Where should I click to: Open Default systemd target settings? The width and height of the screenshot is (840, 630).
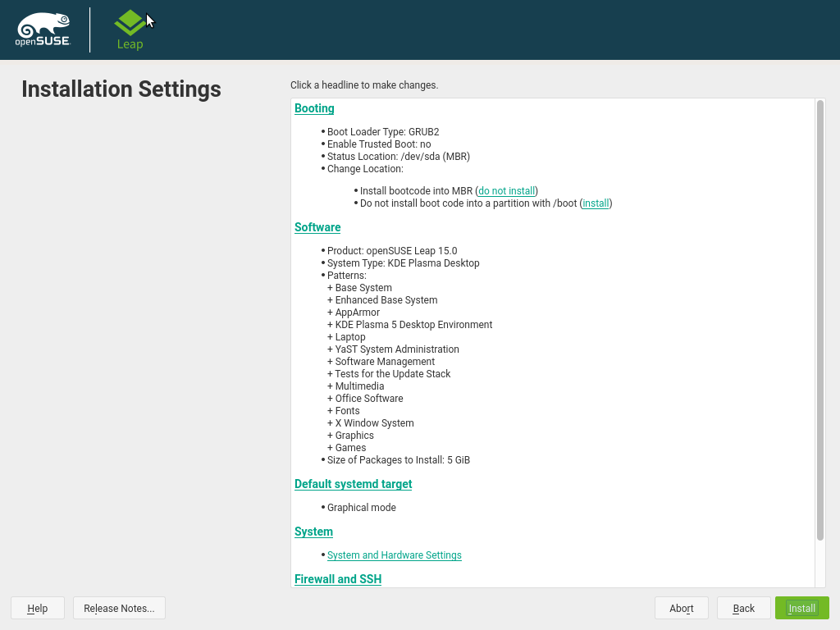353,484
